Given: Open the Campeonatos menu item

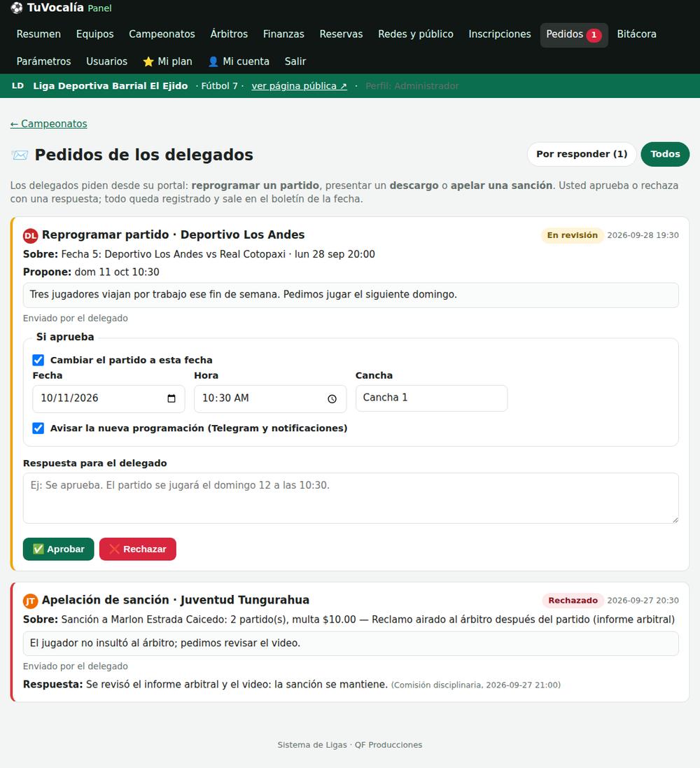Looking at the screenshot, I should (x=162, y=34).
